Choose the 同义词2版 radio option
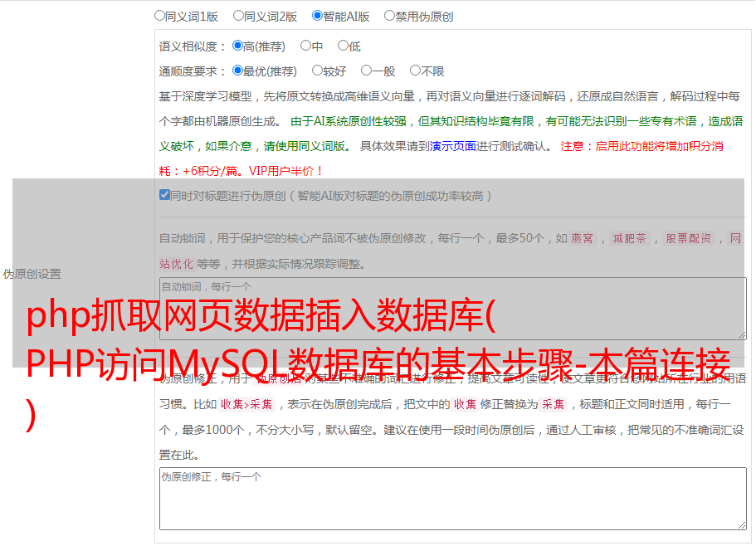Viewport: 756px width, 546px height. (x=238, y=16)
